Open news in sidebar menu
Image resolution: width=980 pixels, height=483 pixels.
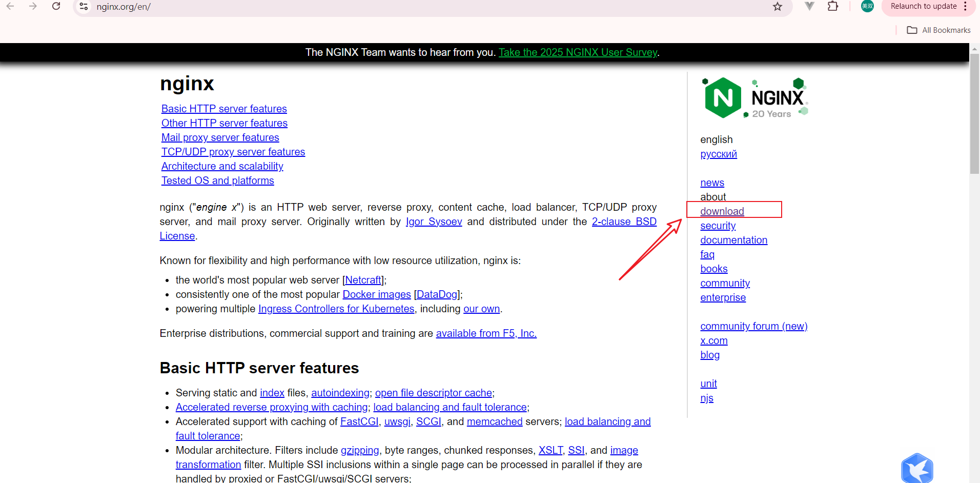pyautogui.click(x=712, y=183)
